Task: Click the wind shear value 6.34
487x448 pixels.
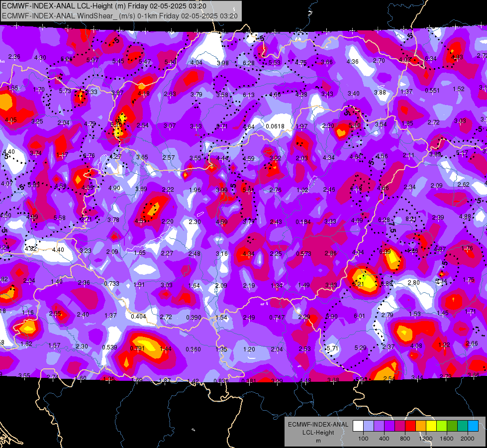Action: pos(430,58)
